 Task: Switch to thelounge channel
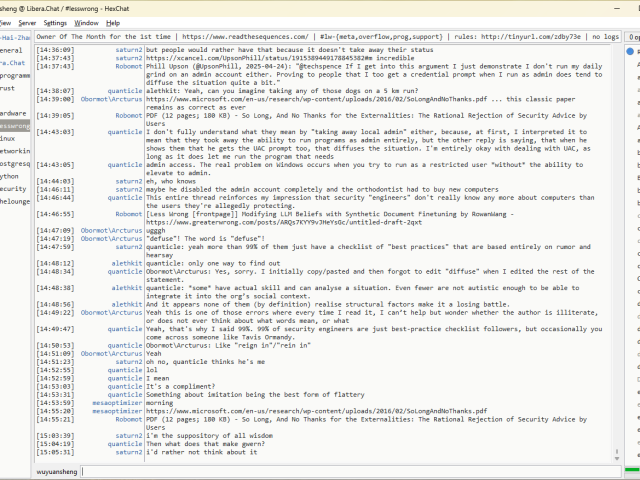(15, 201)
